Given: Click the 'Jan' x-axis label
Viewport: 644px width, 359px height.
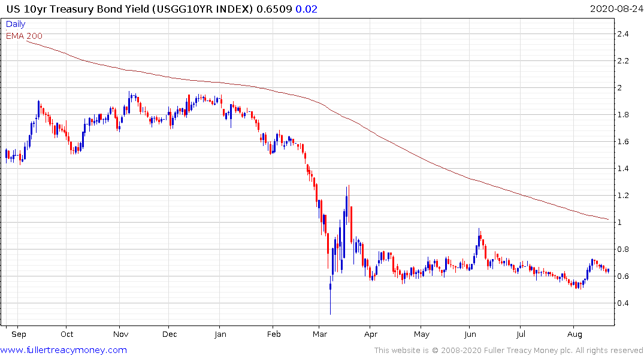Looking at the screenshot, I should pyautogui.click(x=220, y=334).
